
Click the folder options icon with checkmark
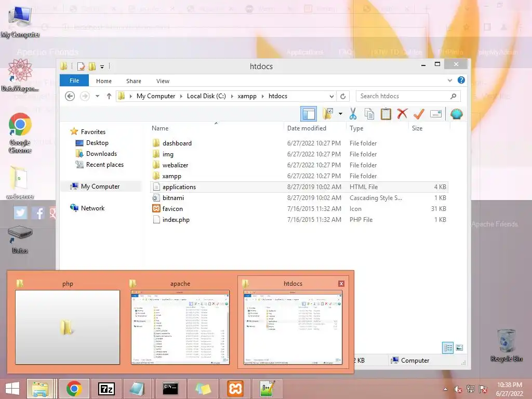click(x=328, y=114)
